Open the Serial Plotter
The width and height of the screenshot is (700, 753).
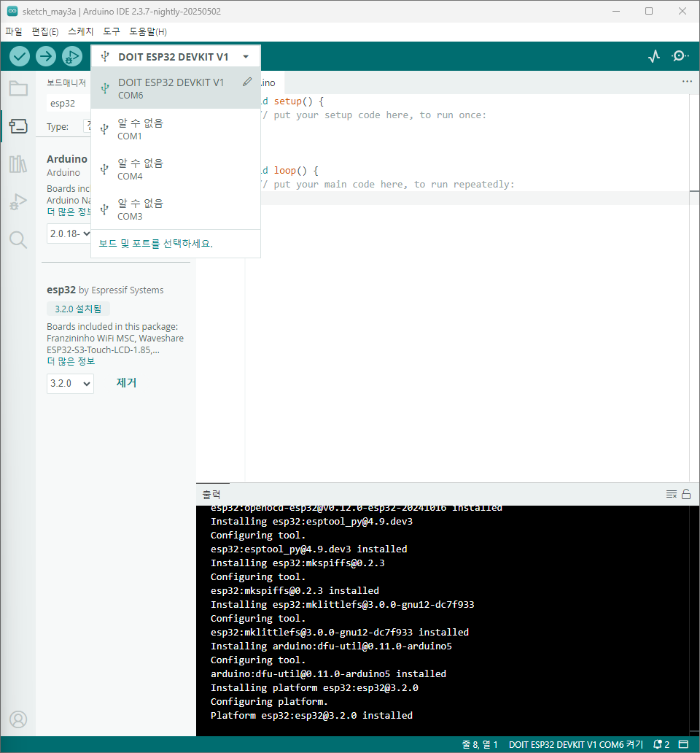(x=654, y=57)
